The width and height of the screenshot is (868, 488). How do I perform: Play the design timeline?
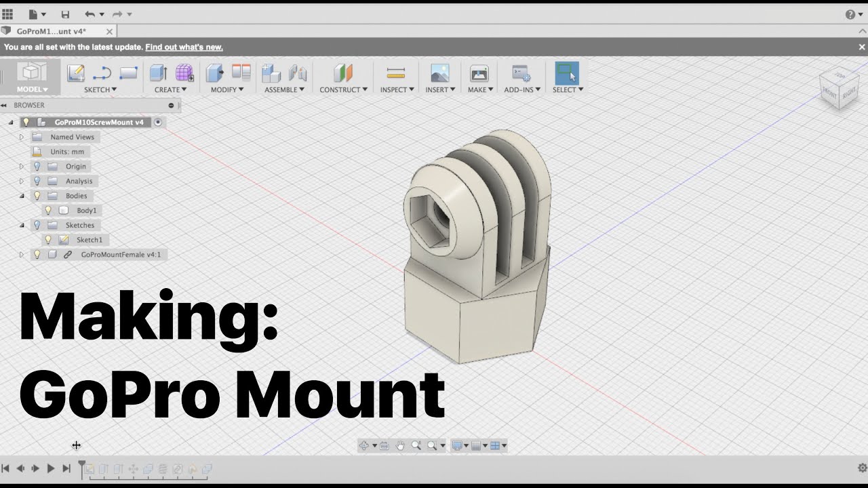pyautogui.click(x=51, y=468)
